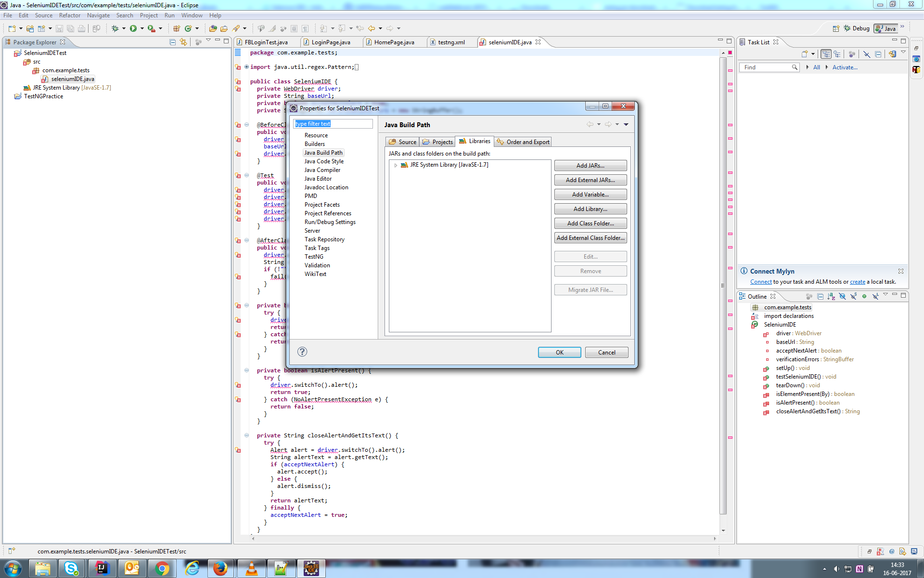Open the dropdown arrow beside Run button
This screenshot has height=578, width=924.
click(142, 28)
